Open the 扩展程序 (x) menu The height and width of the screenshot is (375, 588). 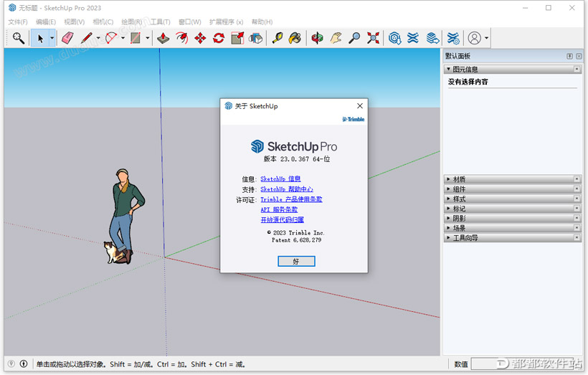click(x=226, y=22)
